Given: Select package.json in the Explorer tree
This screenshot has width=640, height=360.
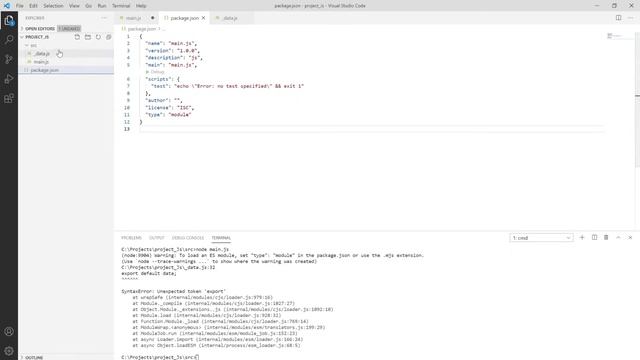Looking at the screenshot, I should point(66,70).
